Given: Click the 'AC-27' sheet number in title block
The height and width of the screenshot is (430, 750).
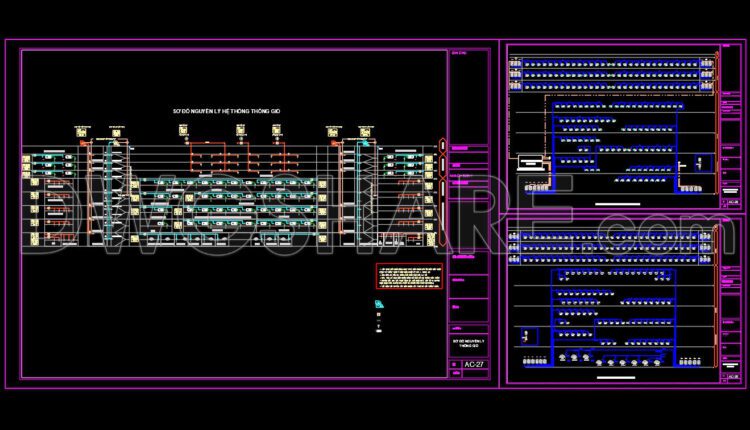Looking at the screenshot, I should pos(474,364).
